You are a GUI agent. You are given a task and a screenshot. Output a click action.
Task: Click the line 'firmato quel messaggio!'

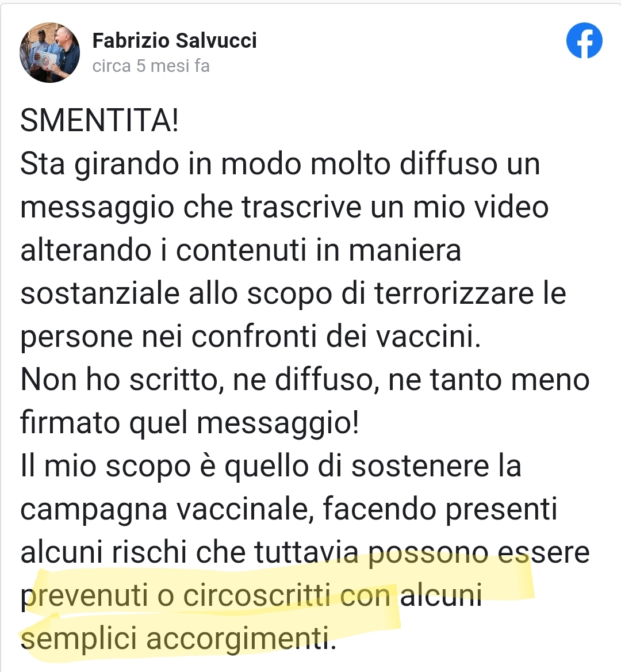coord(189,423)
